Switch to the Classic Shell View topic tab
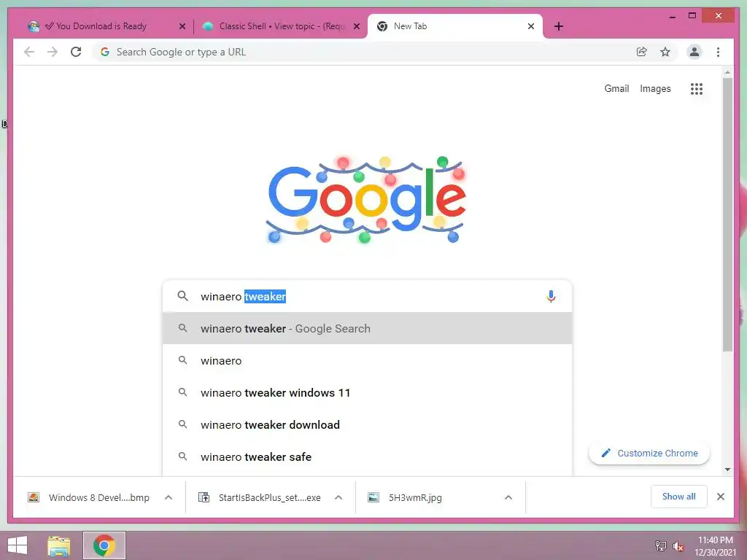Image resolution: width=747 pixels, height=560 pixels. click(x=280, y=26)
